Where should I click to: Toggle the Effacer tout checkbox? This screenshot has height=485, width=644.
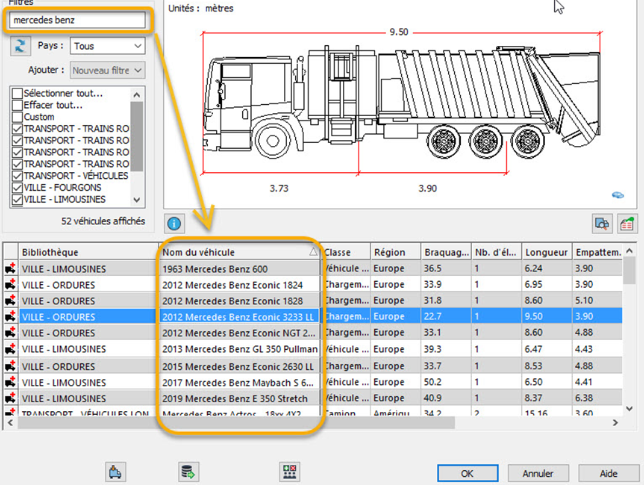click(x=17, y=105)
